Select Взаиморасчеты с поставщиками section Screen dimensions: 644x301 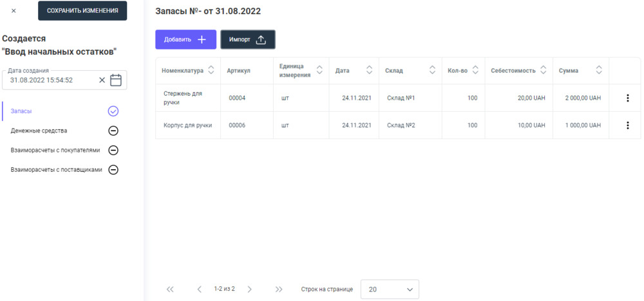tap(57, 170)
